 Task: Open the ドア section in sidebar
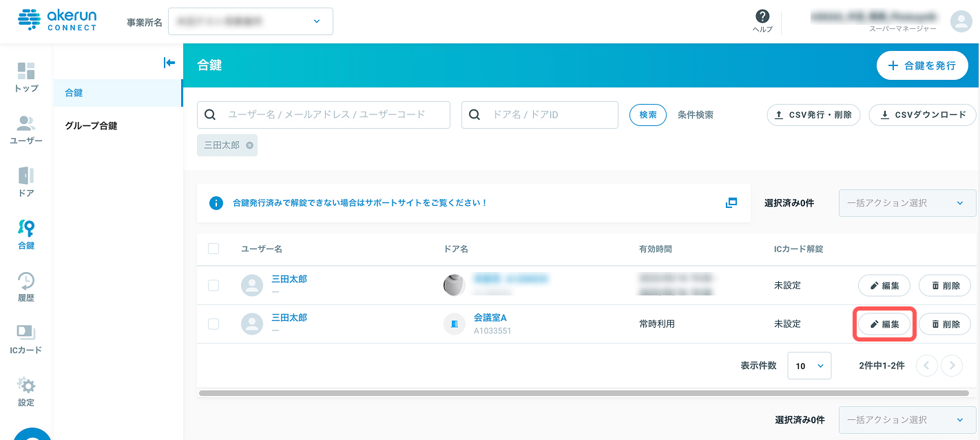26,182
